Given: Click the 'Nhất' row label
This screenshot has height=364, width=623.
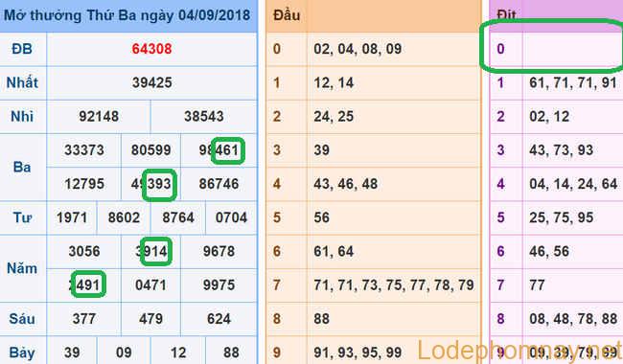Looking at the screenshot, I should (x=22, y=82).
